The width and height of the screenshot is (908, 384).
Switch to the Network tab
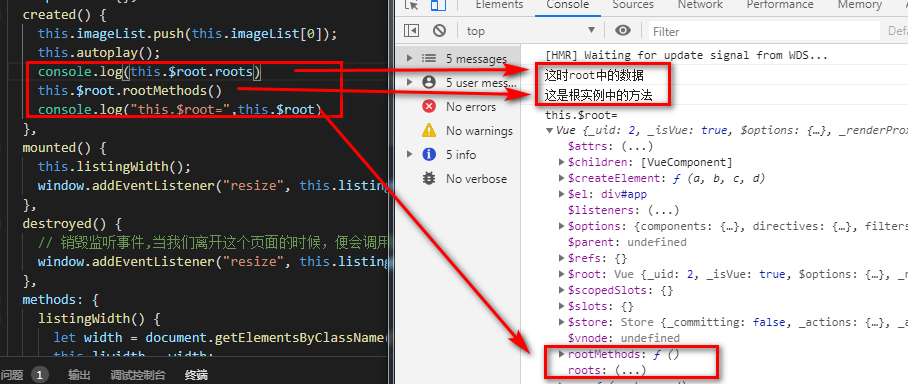(700, 5)
